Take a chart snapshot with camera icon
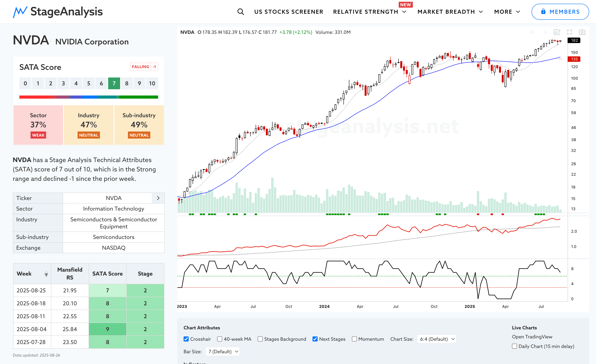Viewport: 596px width, 364px height. (582, 32)
